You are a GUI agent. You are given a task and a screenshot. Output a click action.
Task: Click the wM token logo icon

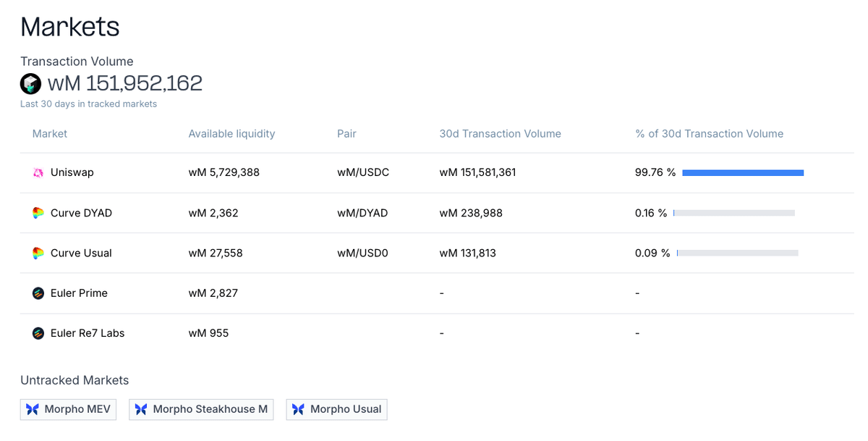coord(30,84)
